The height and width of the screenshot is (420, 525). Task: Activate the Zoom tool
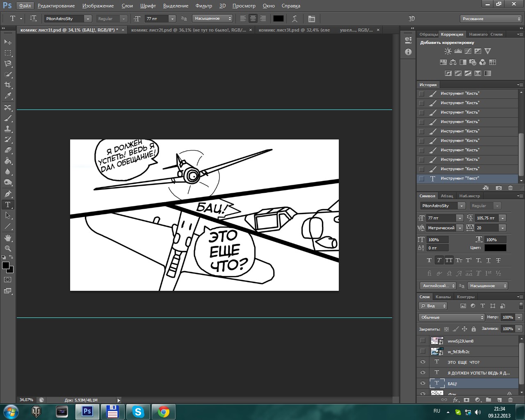tap(8, 249)
